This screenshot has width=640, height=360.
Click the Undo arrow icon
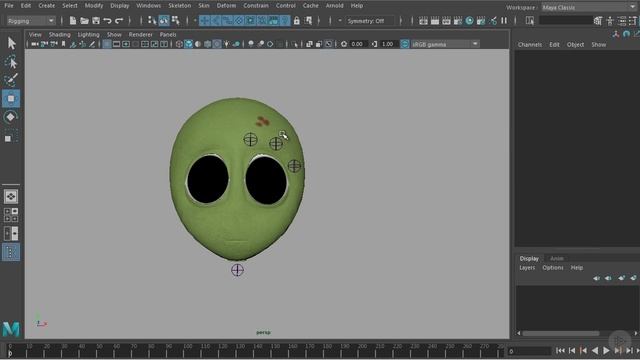[107, 20]
